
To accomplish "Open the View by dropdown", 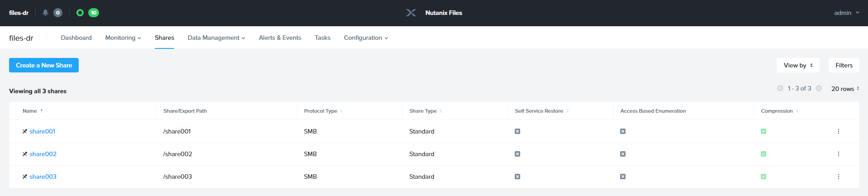I will [x=798, y=65].
